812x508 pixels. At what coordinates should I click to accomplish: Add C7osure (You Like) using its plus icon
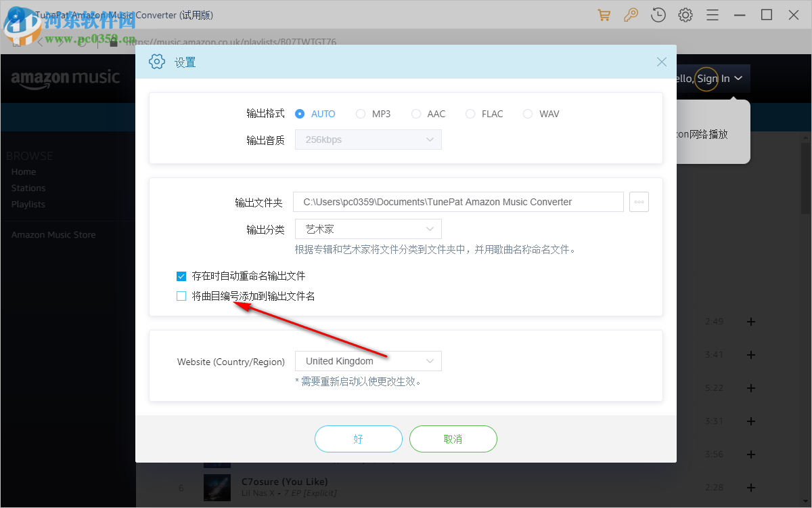750,487
